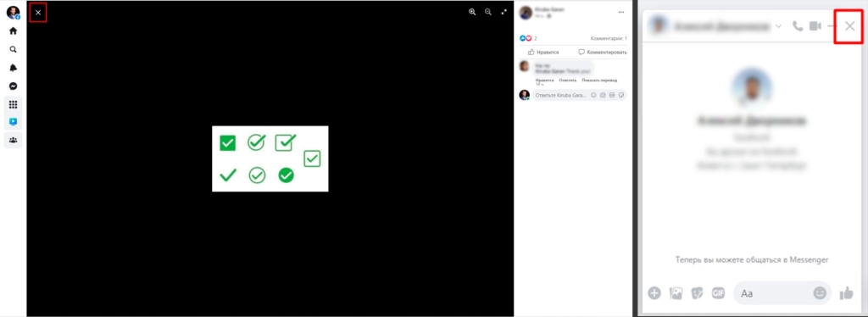
Task: Choose a sticker in Messenger chat
Action: (697, 293)
